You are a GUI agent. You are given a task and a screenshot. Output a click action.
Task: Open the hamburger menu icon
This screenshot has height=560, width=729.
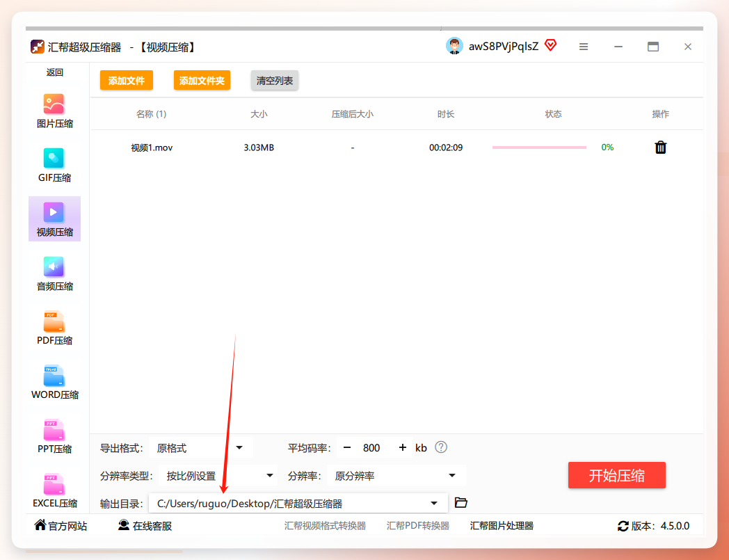(584, 47)
